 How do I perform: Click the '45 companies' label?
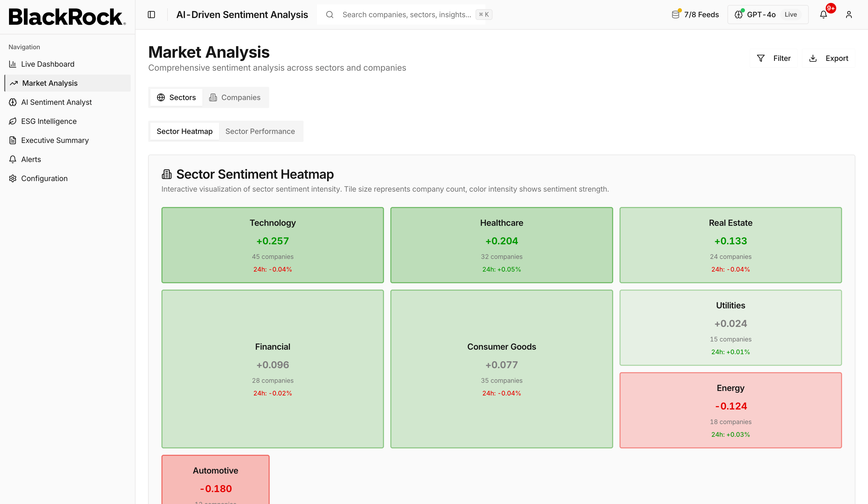(x=273, y=257)
